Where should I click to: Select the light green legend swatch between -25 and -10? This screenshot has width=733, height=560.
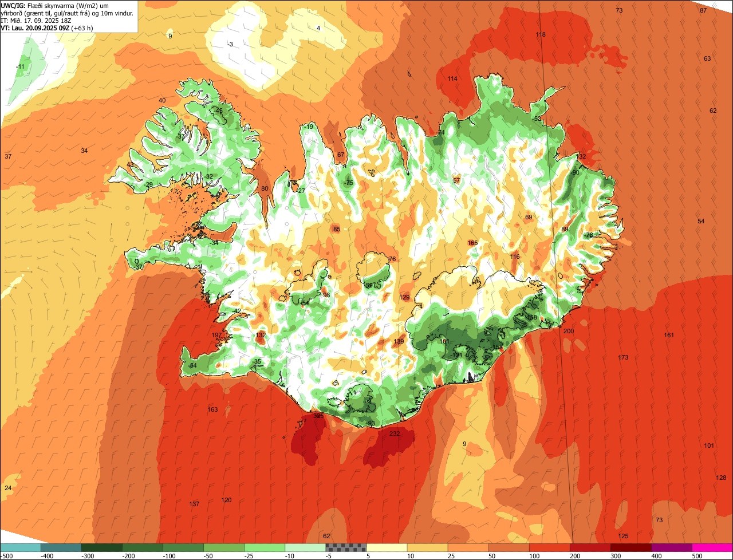click(265, 547)
